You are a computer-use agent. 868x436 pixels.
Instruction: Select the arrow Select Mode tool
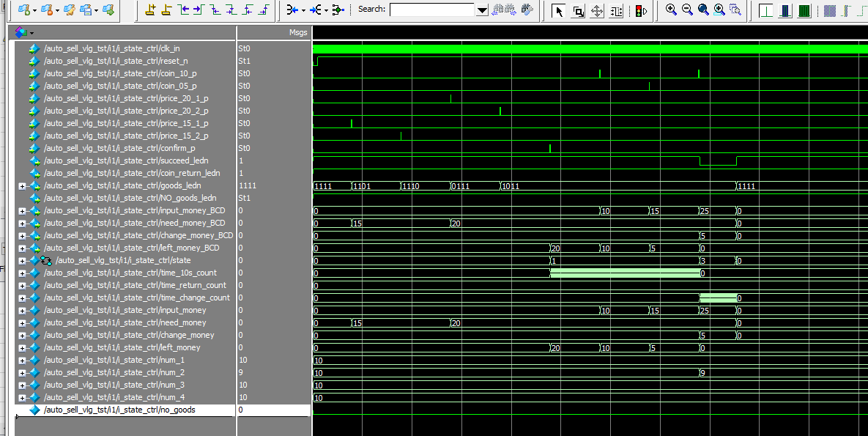click(x=559, y=10)
